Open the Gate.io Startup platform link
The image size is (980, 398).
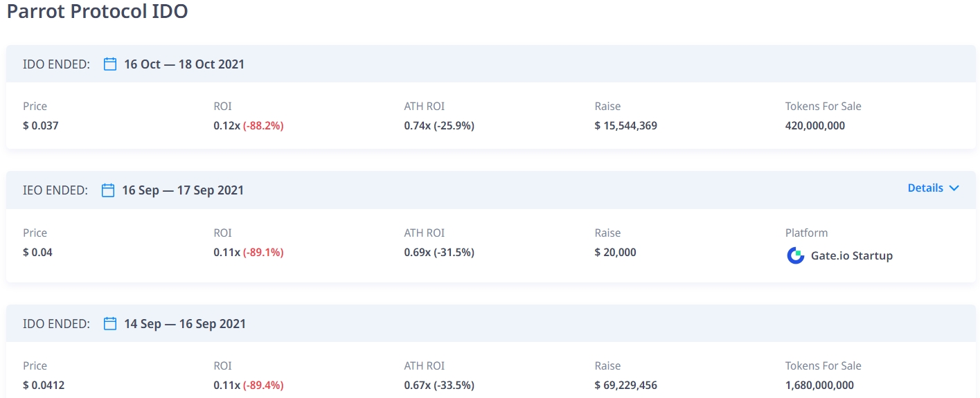(851, 255)
